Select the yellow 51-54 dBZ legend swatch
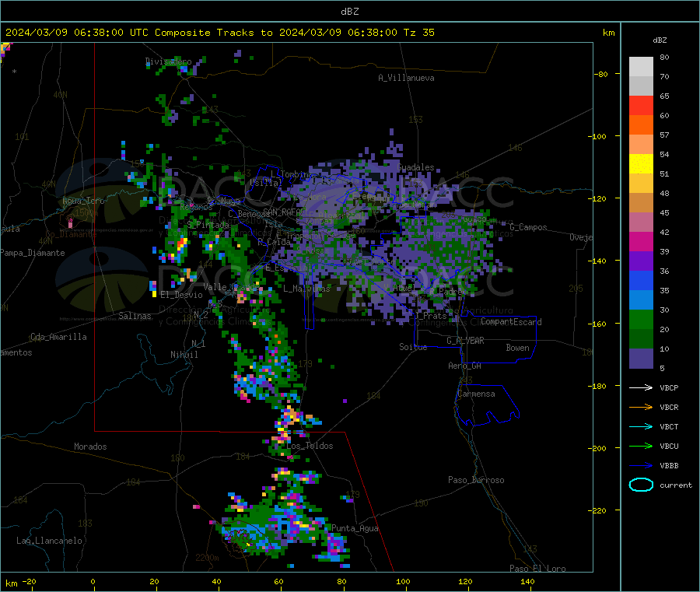700x592 pixels. [641, 164]
